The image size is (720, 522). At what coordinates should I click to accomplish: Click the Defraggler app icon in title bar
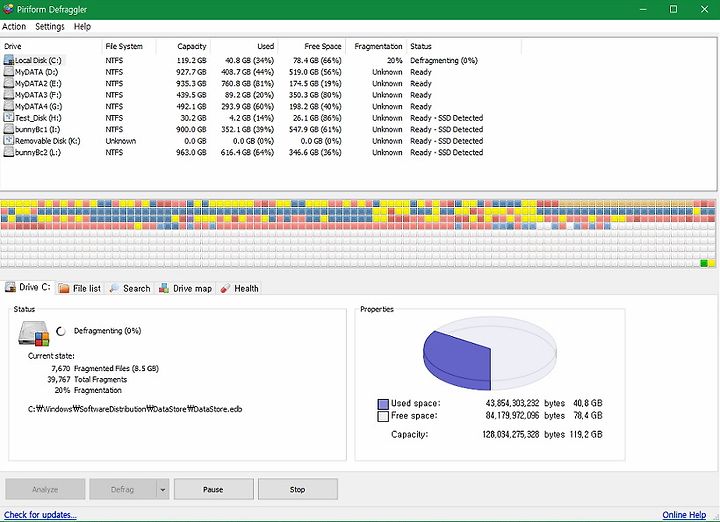click(x=8, y=9)
